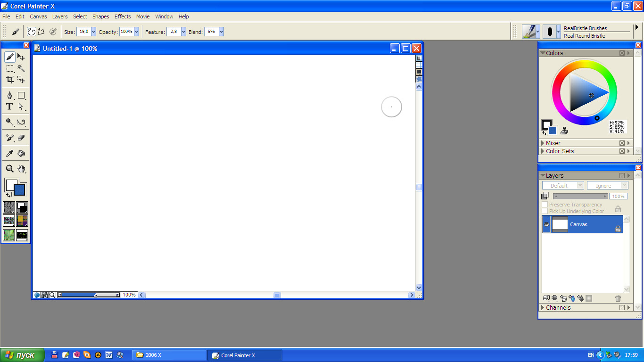Open the Effects menu
The width and height of the screenshot is (644, 362).
[123, 16]
